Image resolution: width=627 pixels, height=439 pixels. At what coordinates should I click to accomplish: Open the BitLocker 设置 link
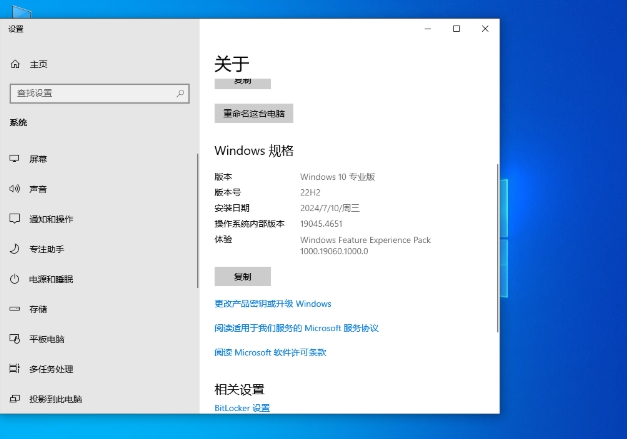point(241,408)
